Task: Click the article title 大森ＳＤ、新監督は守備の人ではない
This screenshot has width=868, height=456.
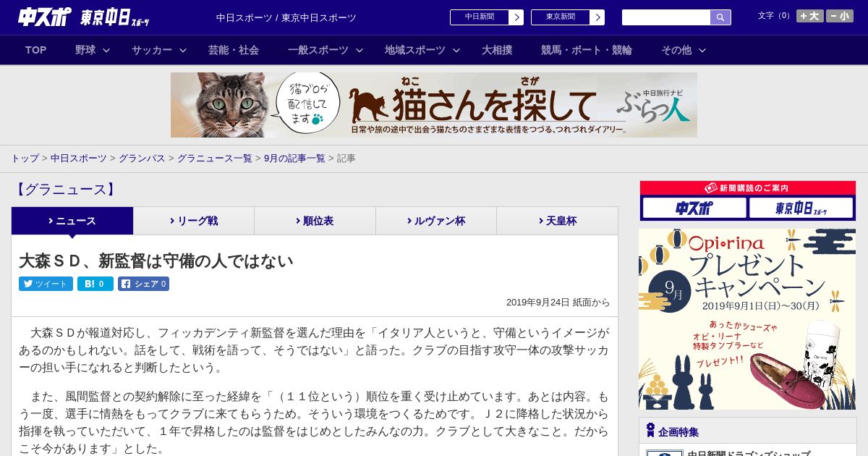Action: point(156,261)
